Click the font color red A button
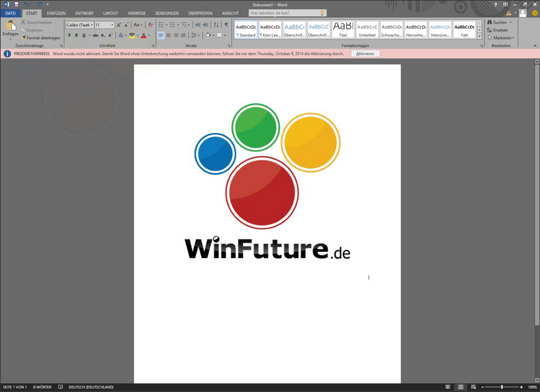The height and width of the screenshot is (392, 540). 143,35
